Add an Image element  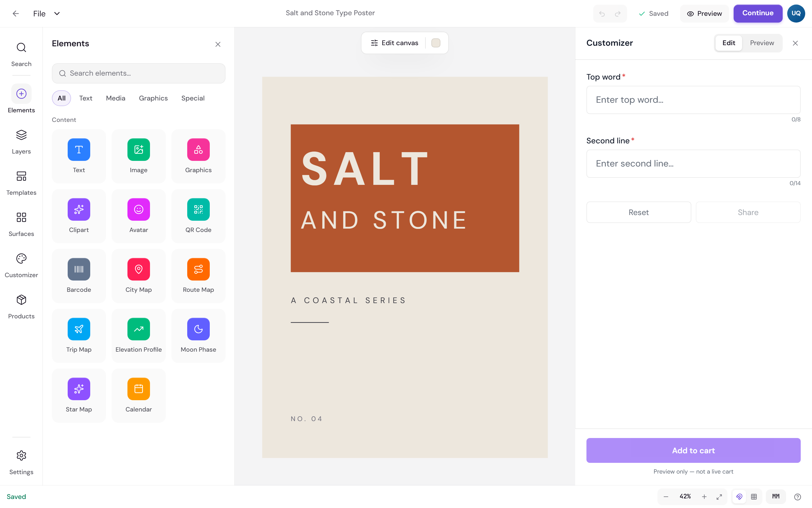(x=139, y=156)
